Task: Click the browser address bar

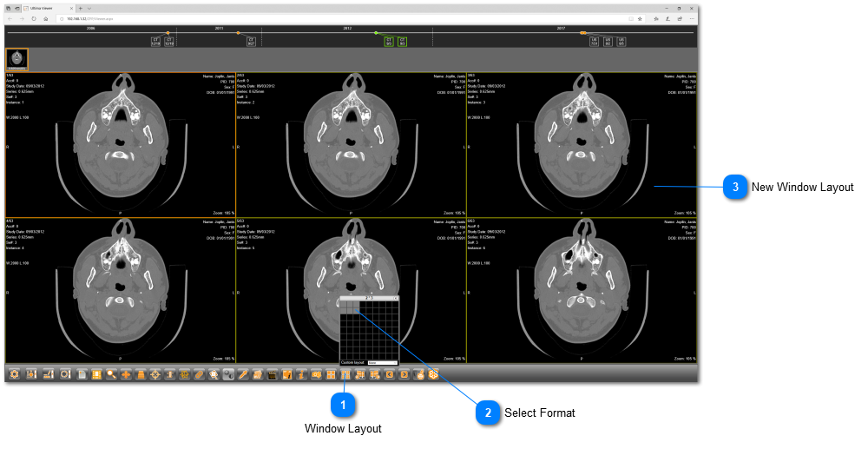Action: 349,18
